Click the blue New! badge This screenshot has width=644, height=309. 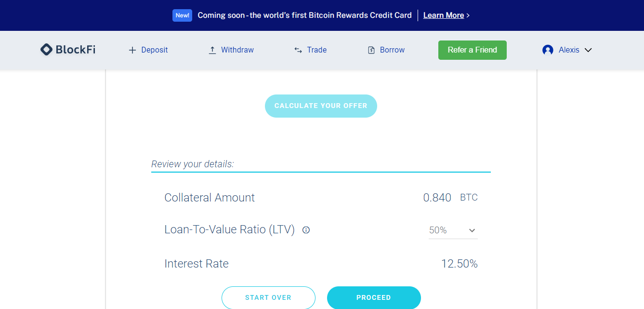(x=183, y=15)
